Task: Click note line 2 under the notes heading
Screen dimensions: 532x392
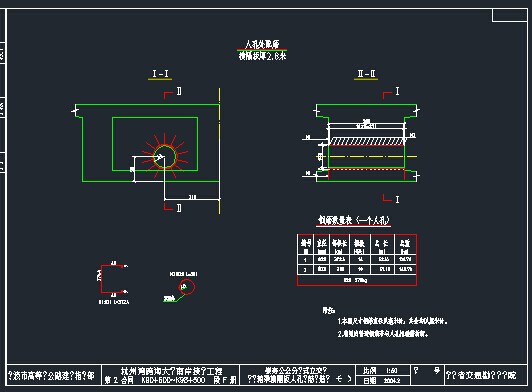Action: tap(383, 334)
